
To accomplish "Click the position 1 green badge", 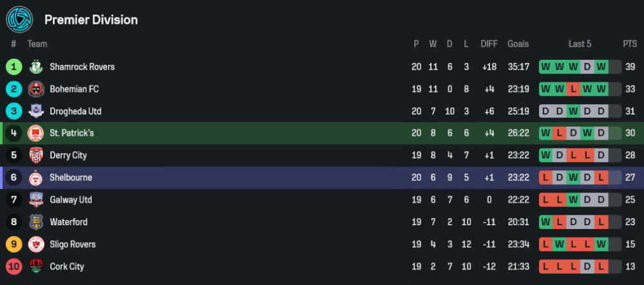I will [14, 67].
